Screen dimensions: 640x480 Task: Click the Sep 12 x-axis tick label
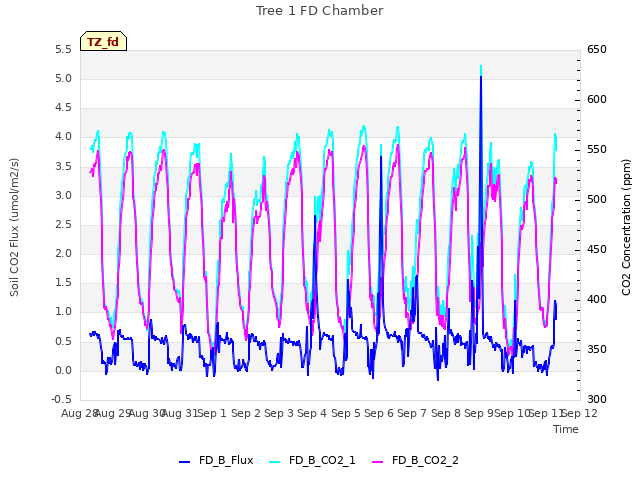click(x=580, y=413)
